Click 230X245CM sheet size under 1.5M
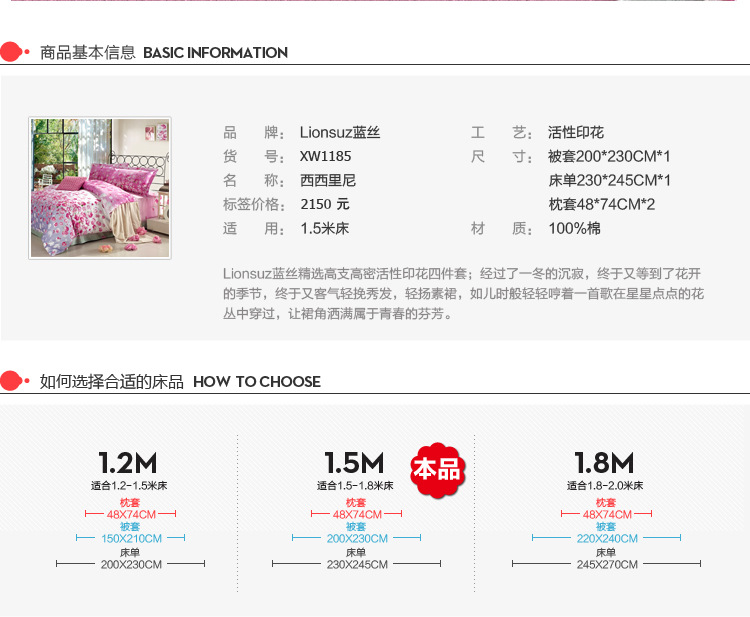 (x=355, y=564)
